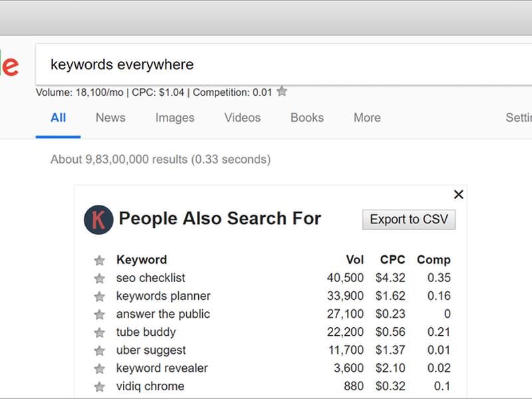The width and height of the screenshot is (532, 399).
Task: Switch to the Images tab
Action: (175, 118)
